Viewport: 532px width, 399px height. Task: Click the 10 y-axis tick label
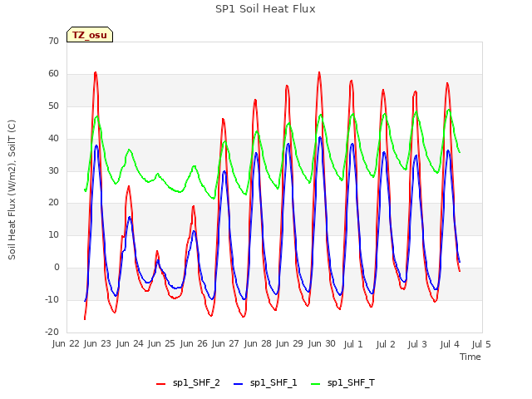pos(53,234)
